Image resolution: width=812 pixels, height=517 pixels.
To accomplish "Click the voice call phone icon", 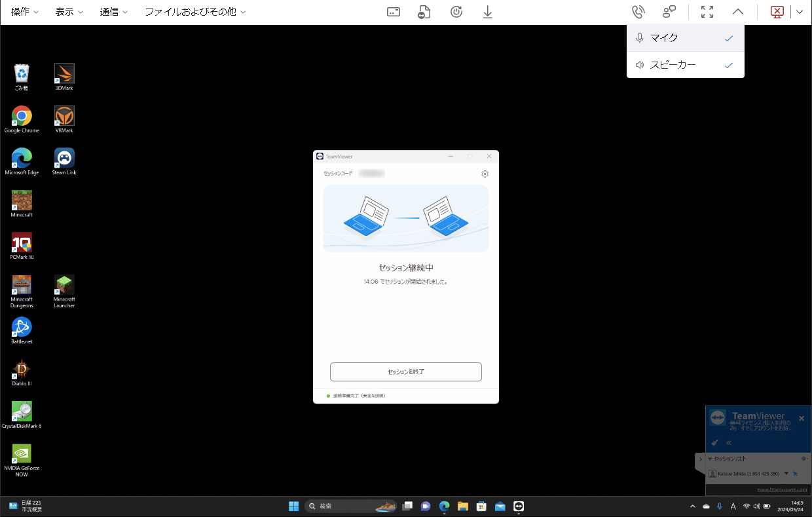I will pyautogui.click(x=638, y=12).
